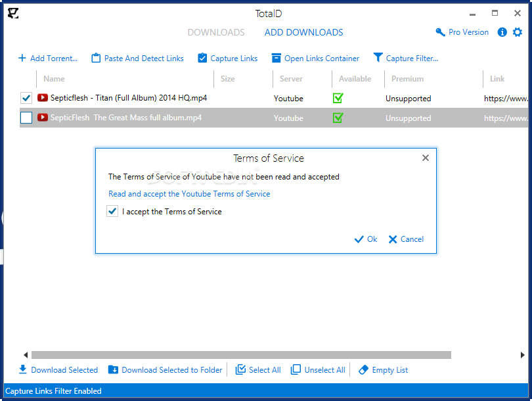This screenshot has width=532, height=401.
Task: Click Download Selected to Folder label
Action: (x=172, y=369)
